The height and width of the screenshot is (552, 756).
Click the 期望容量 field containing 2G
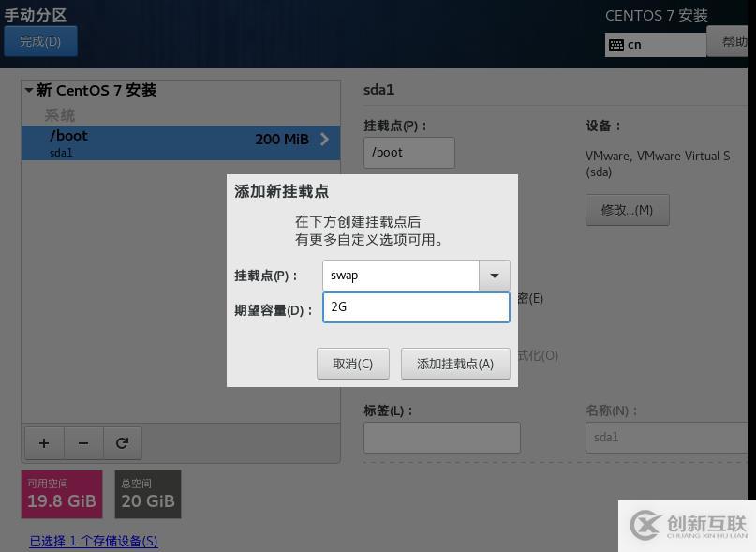point(416,306)
